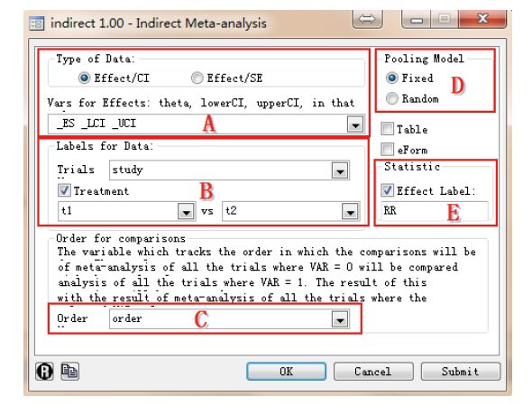Click the dialog title bar icon

coord(37,23)
